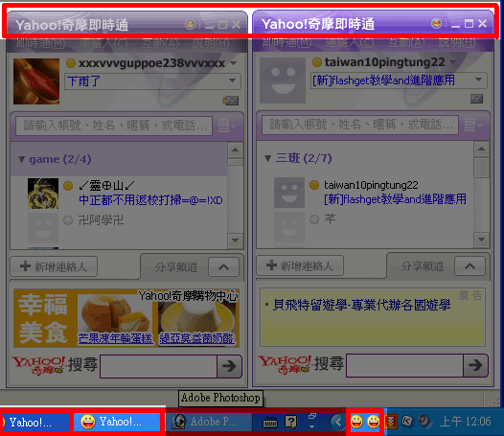The width and height of the screenshot is (504, 436).
Task: Click the restore icon on language bar
Action: (311, 417)
